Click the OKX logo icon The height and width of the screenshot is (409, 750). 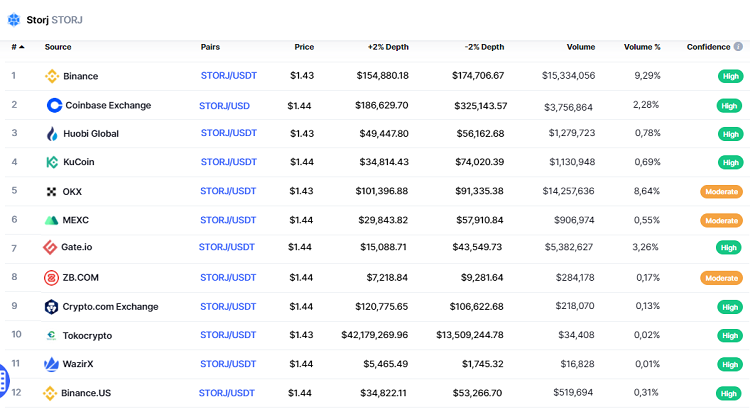click(x=52, y=191)
